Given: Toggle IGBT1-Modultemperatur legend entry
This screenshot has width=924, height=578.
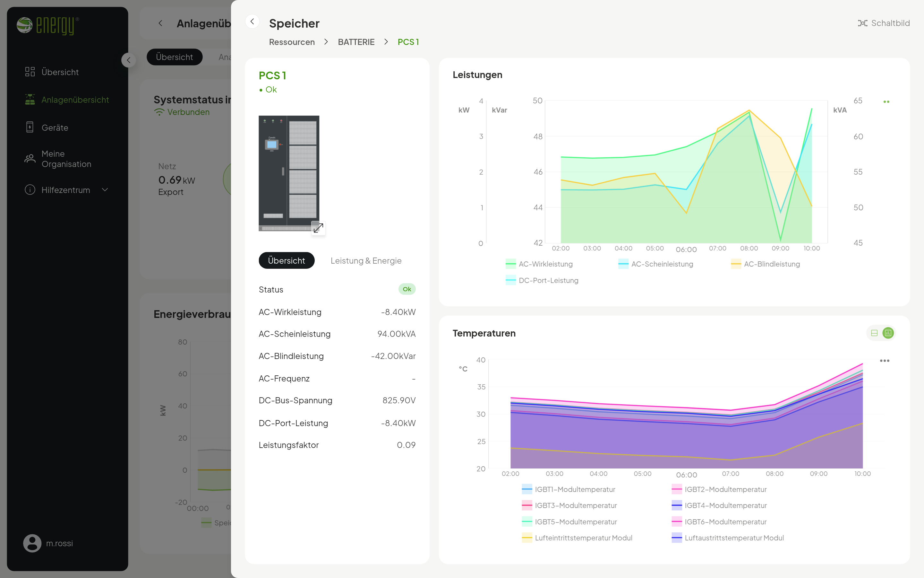Looking at the screenshot, I should 568,489.
